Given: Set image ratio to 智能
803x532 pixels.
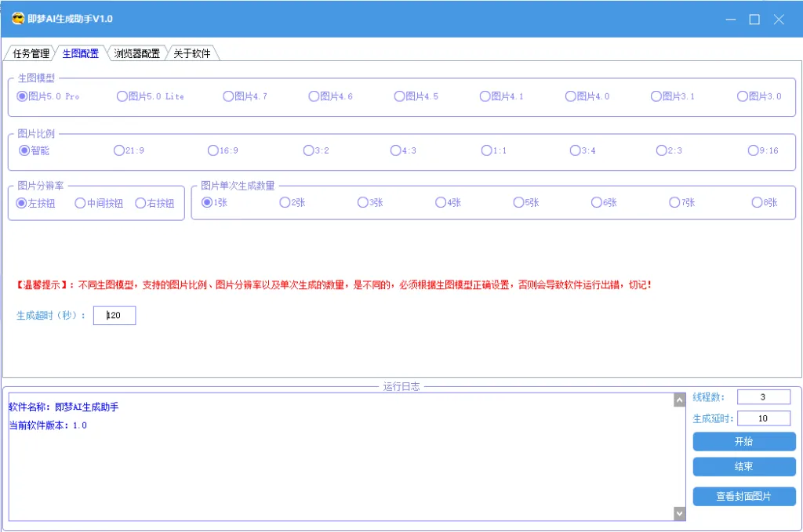Looking at the screenshot, I should (34, 150).
